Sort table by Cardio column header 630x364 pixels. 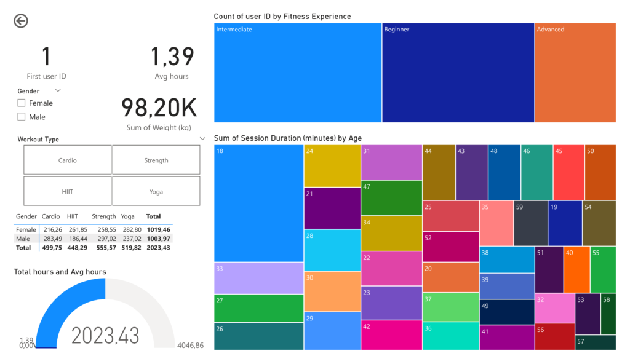[x=50, y=216]
